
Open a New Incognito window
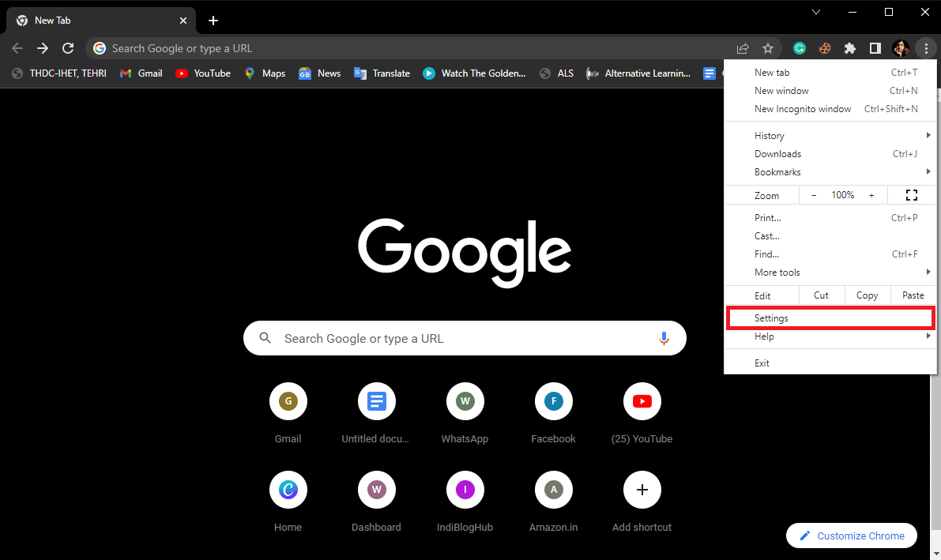pos(803,108)
